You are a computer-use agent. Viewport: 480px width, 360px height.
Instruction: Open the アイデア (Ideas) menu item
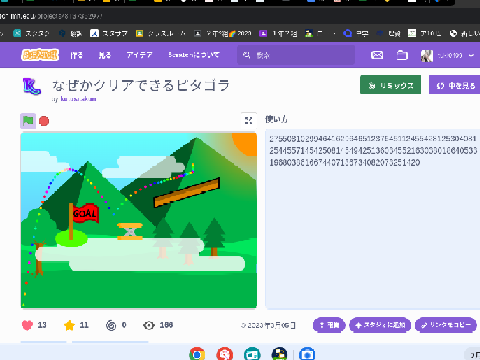pyautogui.click(x=139, y=55)
